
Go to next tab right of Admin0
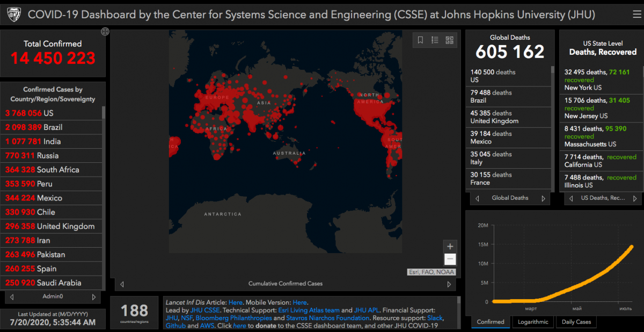(x=94, y=297)
